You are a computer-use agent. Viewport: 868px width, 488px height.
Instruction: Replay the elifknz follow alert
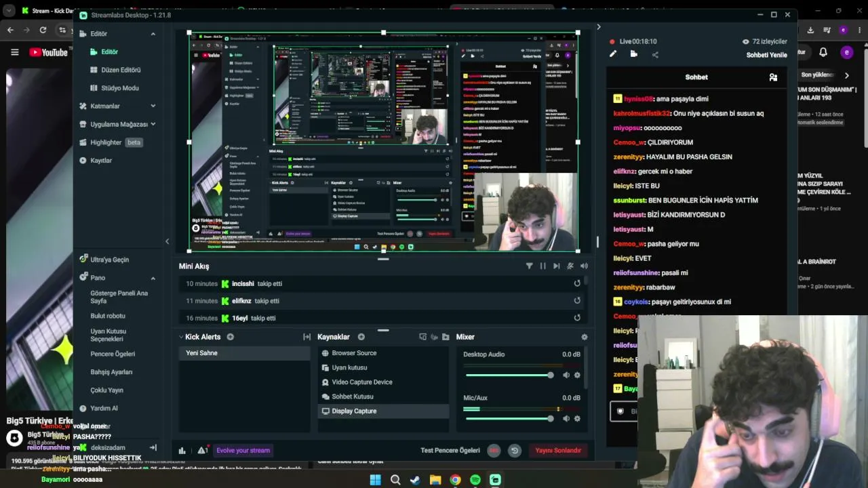pos(577,301)
